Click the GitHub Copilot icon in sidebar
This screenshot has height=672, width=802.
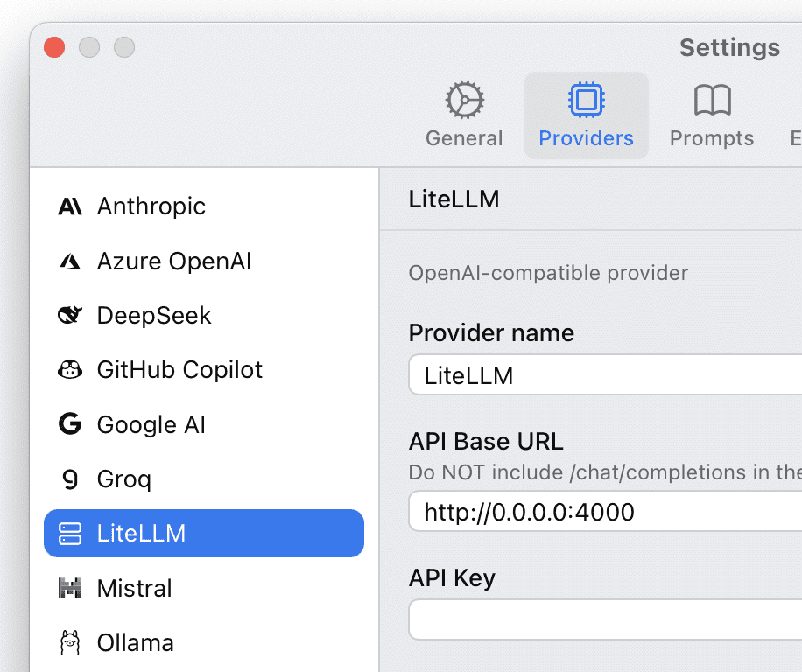70,370
